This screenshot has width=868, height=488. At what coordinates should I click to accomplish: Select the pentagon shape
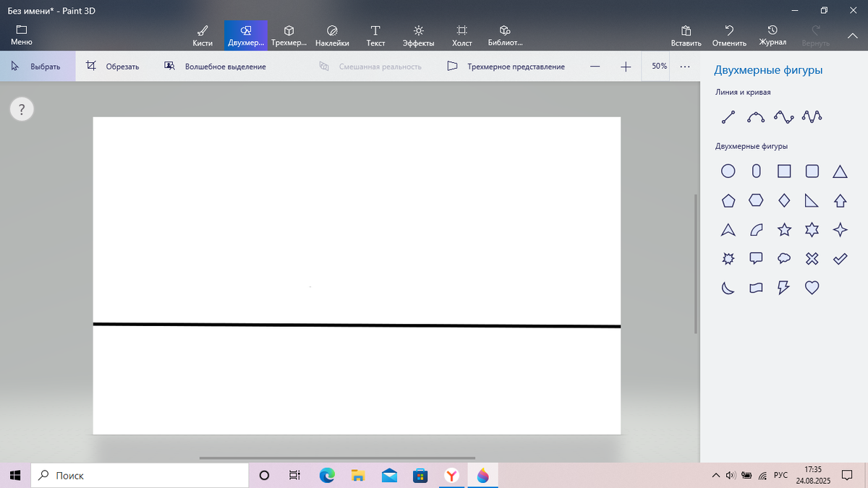coord(728,200)
